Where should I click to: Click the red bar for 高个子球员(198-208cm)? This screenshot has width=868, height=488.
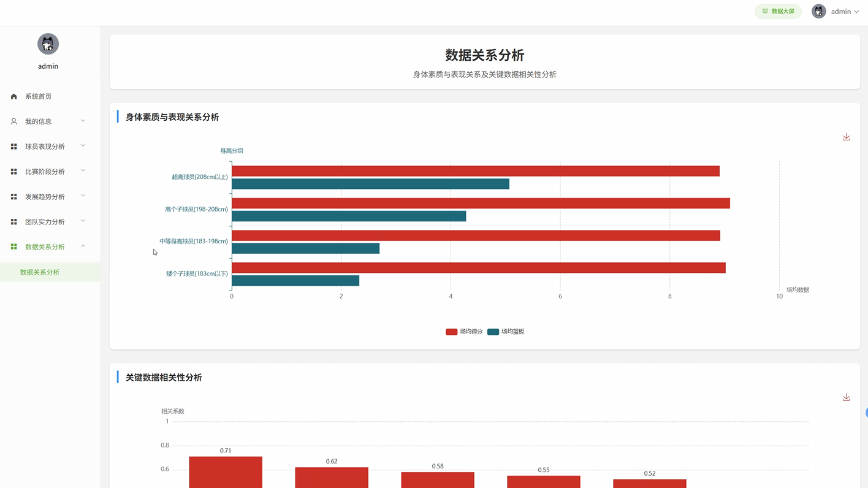click(481, 204)
